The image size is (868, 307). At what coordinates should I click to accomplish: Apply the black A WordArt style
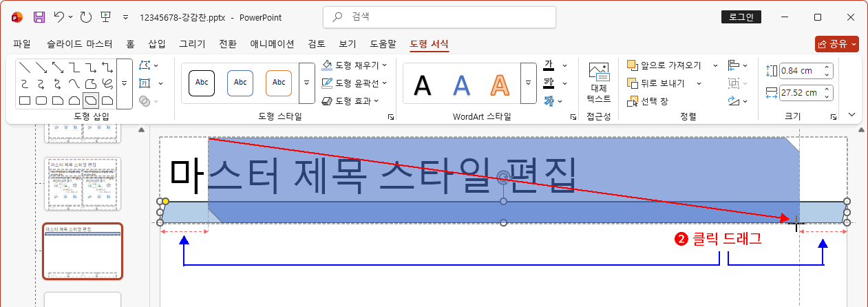(423, 84)
